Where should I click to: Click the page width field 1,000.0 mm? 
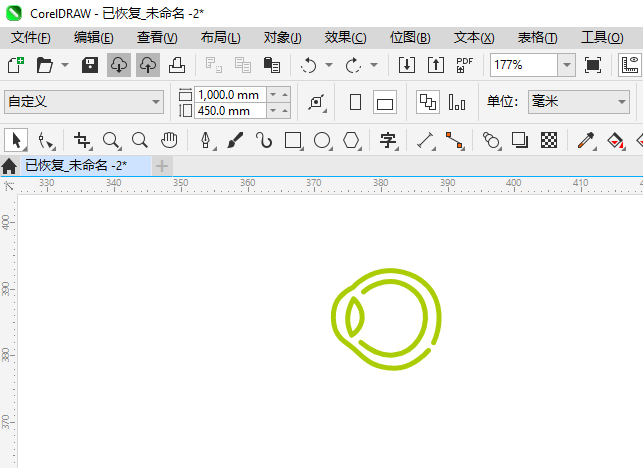pyautogui.click(x=230, y=95)
